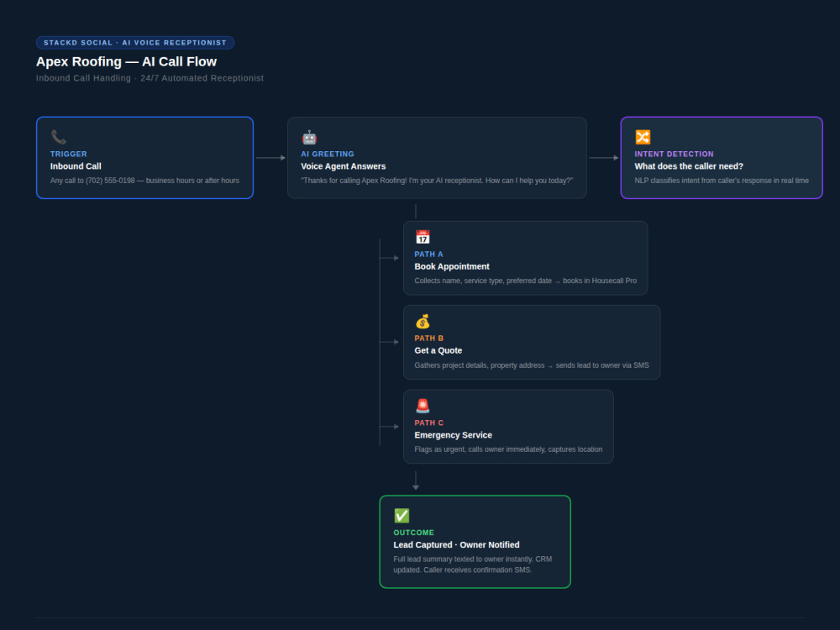
Task: Click the calendar icon in Path A
Action: 423,238
